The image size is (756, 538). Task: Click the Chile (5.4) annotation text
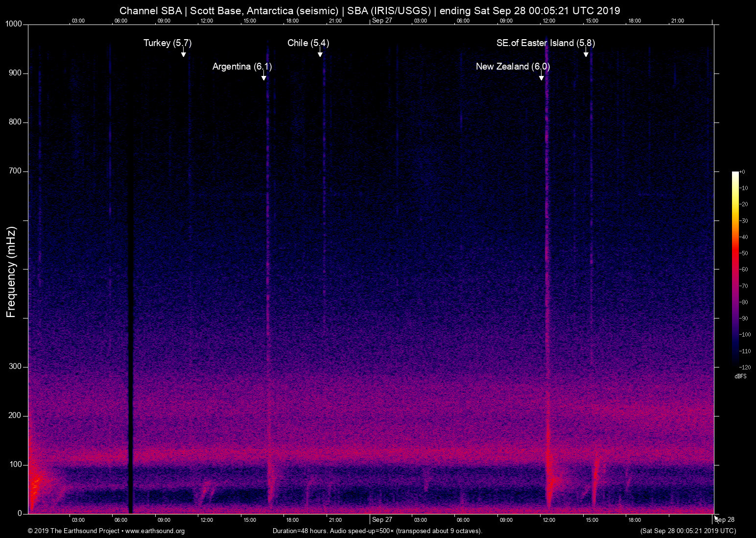click(x=308, y=43)
